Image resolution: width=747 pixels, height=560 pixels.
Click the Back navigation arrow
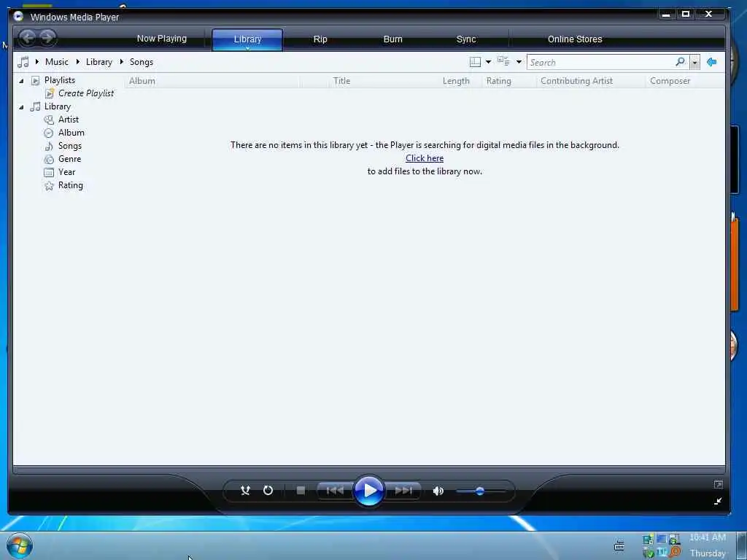28,38
